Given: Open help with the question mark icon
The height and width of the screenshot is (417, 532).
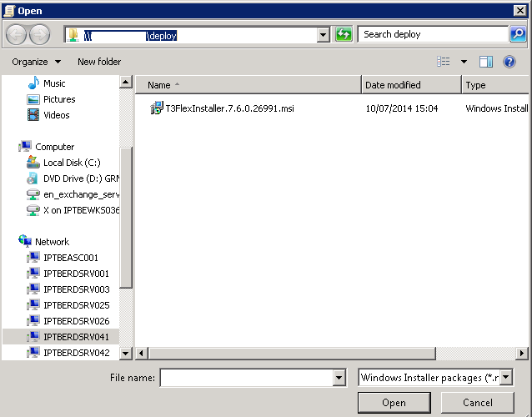Looking at the screenshot, I should [x=509, y=62].
